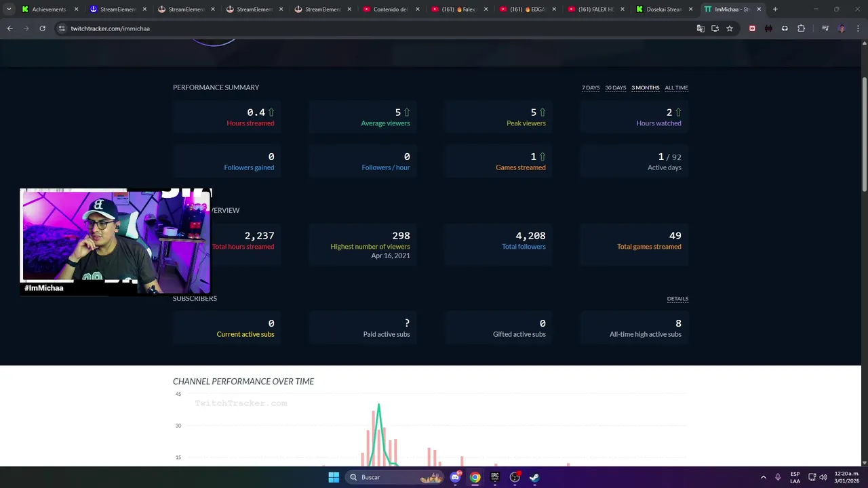Open a new browser tab
868x488 pixels.
pos(775,9)
